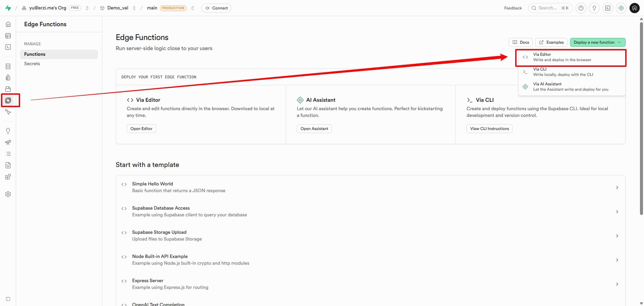Select Functions in the Manage sidebar
Image resolution: width=644 pixels, height=306 pixels.
click(x=59, y=54)
